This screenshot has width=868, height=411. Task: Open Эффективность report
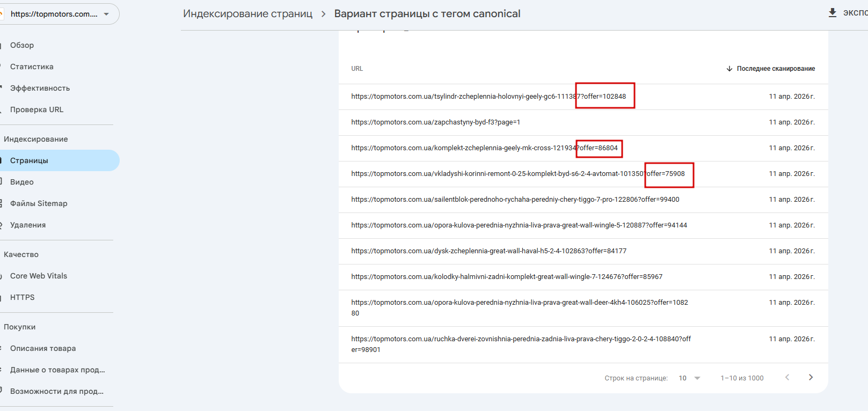pos(40,88)
